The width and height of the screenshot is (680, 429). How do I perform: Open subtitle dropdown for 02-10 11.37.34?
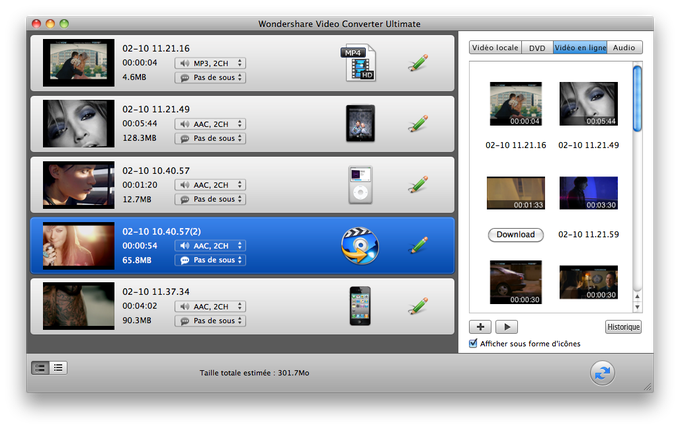point(210,321)
